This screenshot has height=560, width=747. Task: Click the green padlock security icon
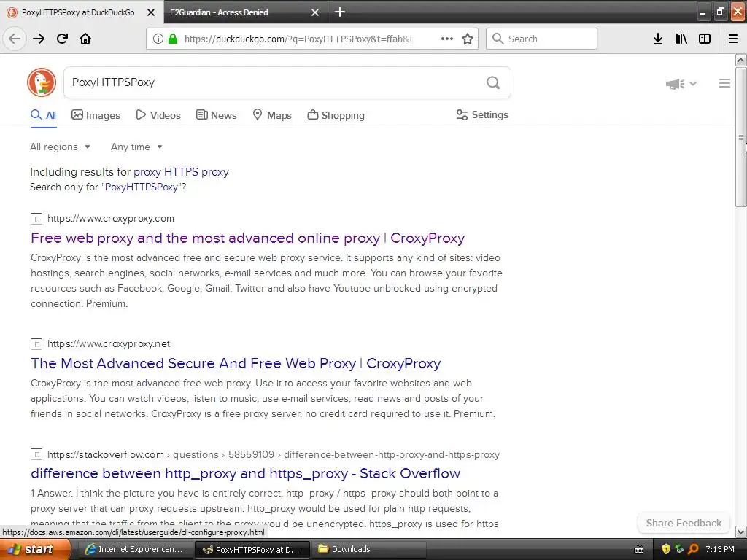(173, 39)
